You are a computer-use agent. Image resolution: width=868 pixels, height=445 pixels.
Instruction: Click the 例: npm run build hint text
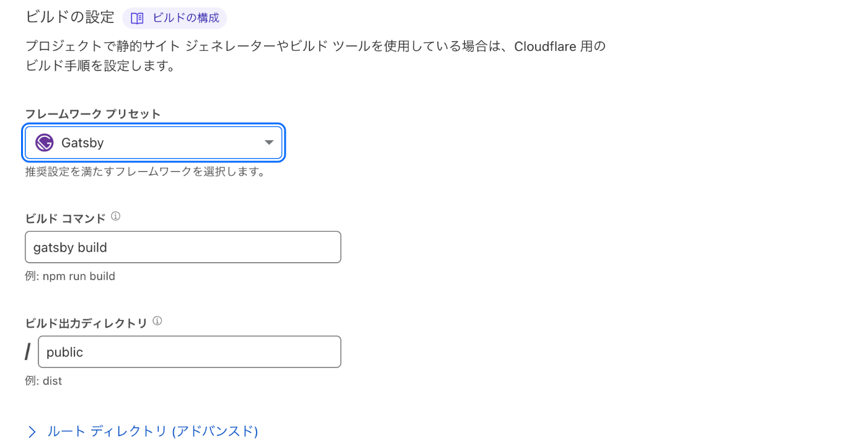tap(70, 276)
